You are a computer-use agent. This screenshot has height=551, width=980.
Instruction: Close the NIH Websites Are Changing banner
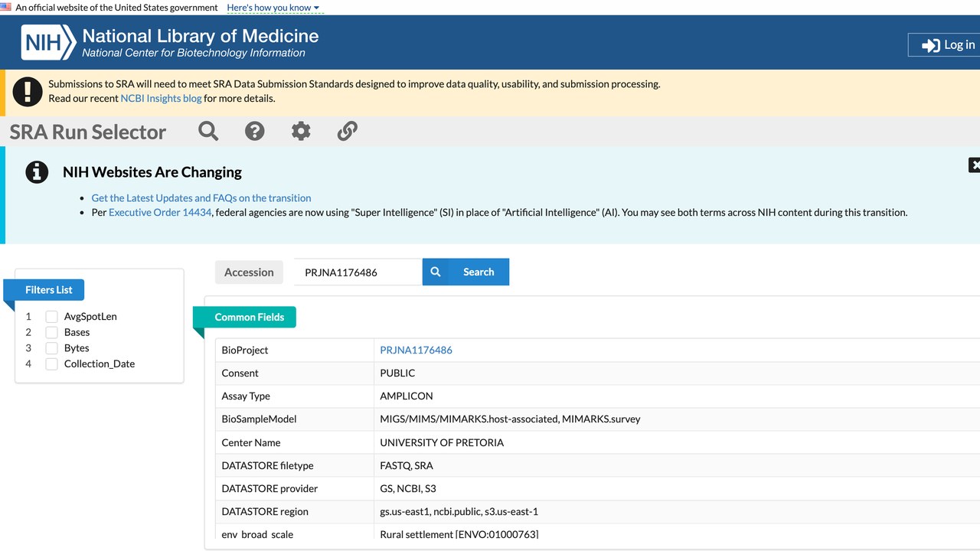[x=975, y=165]
